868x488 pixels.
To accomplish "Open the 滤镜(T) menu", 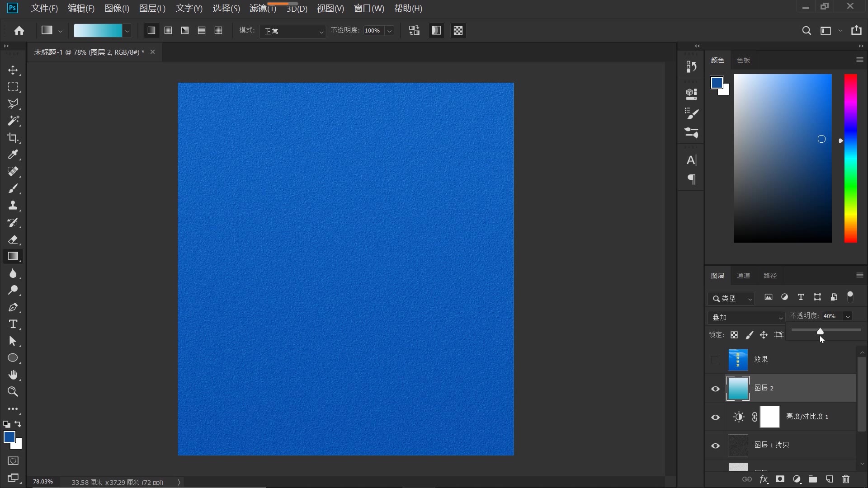I will pos(262,9).
